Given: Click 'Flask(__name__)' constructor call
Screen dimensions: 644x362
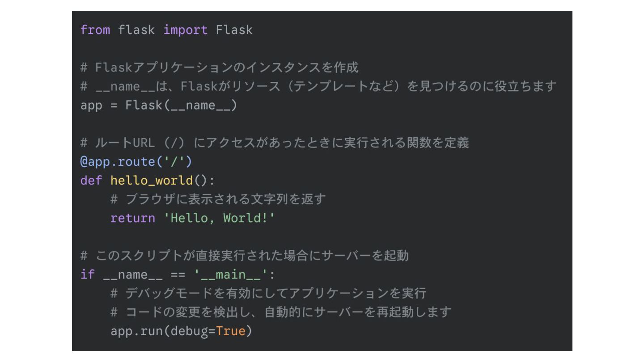Looking at the screenshot, I should tap(181, 105).
